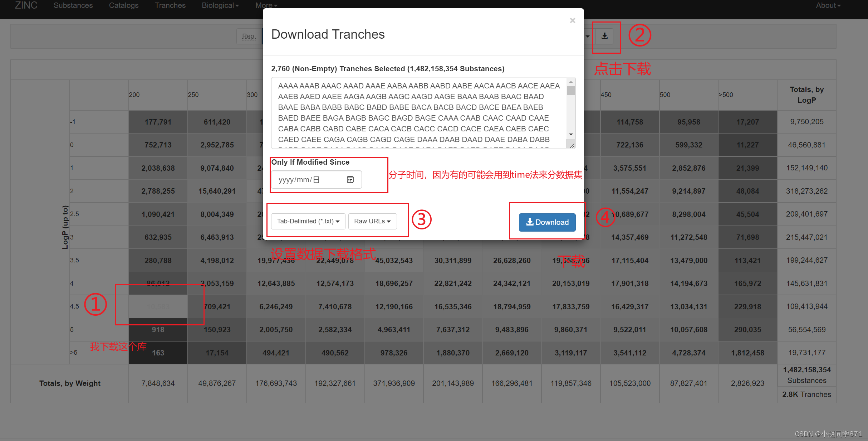Viewport: 868px width, 441px height.
Task: Open the About menu
Action: 828,5
